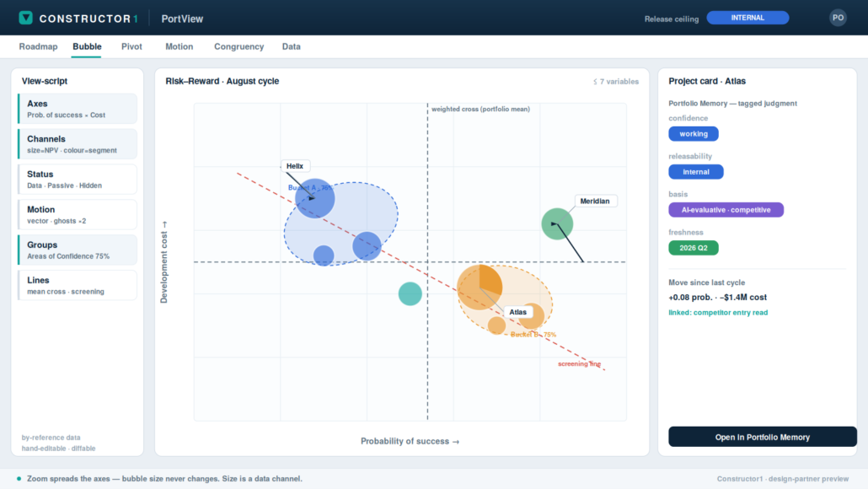Viewport: 868px width, 489px height.
Task: Click the 2026 Q2 freshness tag
Action: [x=694, y=248]
